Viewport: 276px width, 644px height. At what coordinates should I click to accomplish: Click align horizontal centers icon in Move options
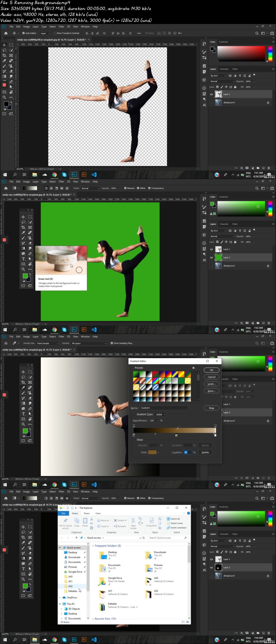pyautogui.click(x=92, y=33)
